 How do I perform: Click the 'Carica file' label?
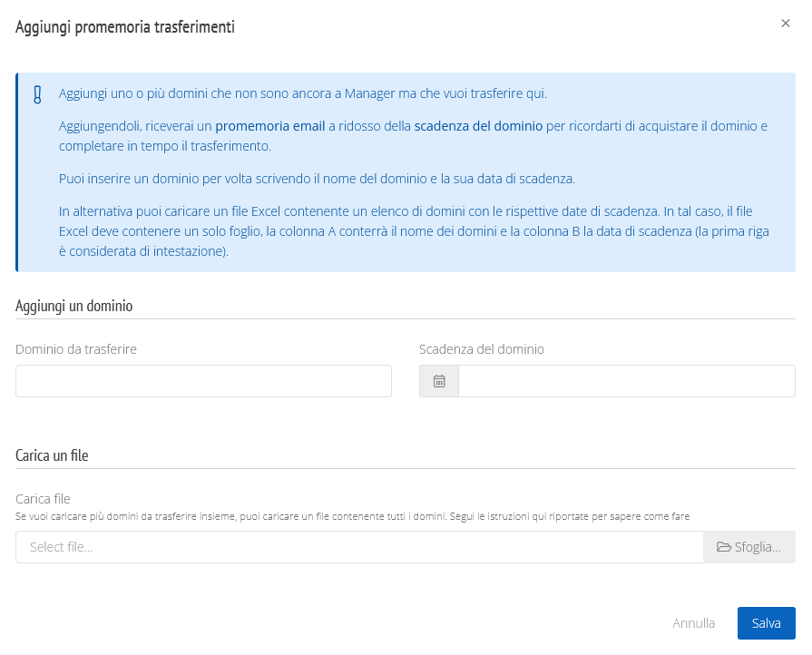[x=43, y=499]
